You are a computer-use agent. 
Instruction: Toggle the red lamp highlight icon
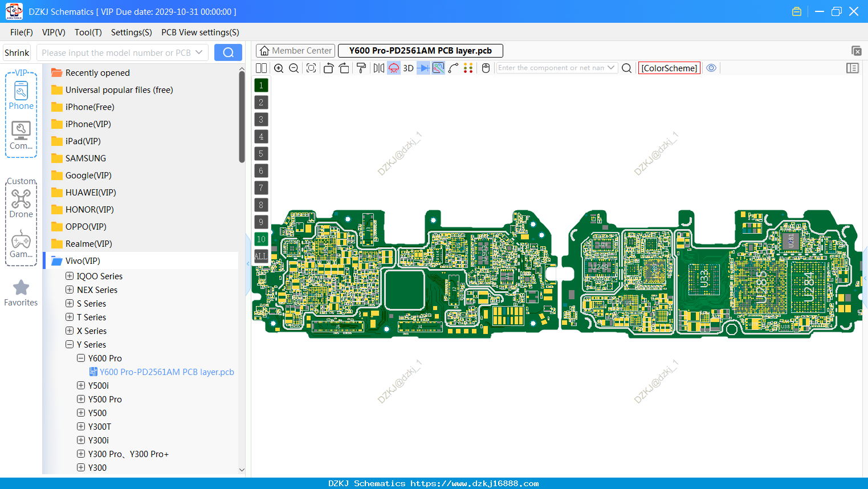coord(394,68)
